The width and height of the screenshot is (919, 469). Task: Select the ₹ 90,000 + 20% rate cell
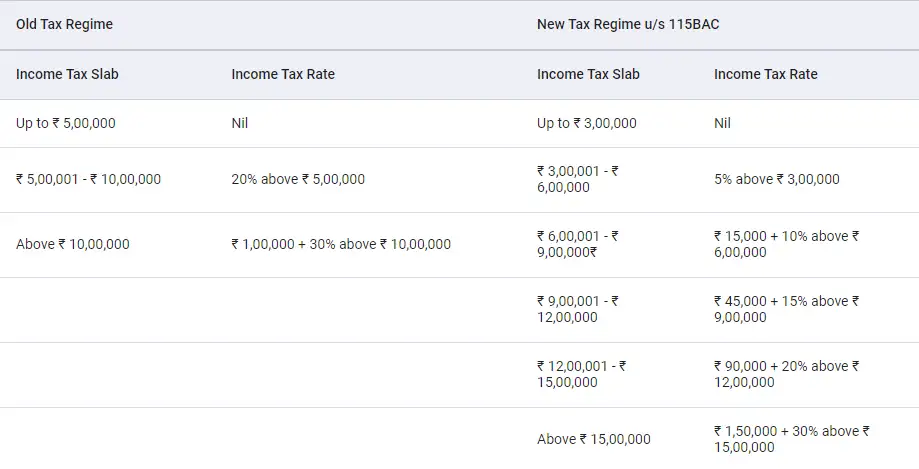(786, 374)
